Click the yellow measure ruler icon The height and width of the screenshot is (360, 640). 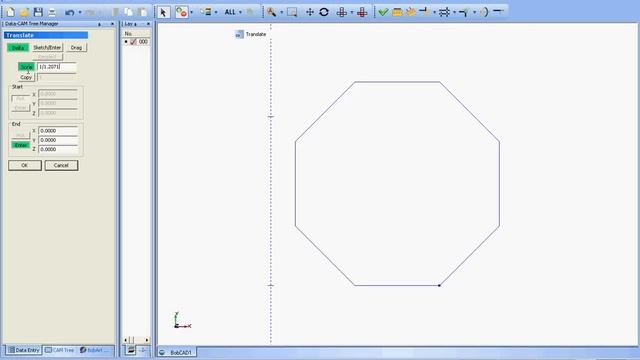tap(397, 12)
